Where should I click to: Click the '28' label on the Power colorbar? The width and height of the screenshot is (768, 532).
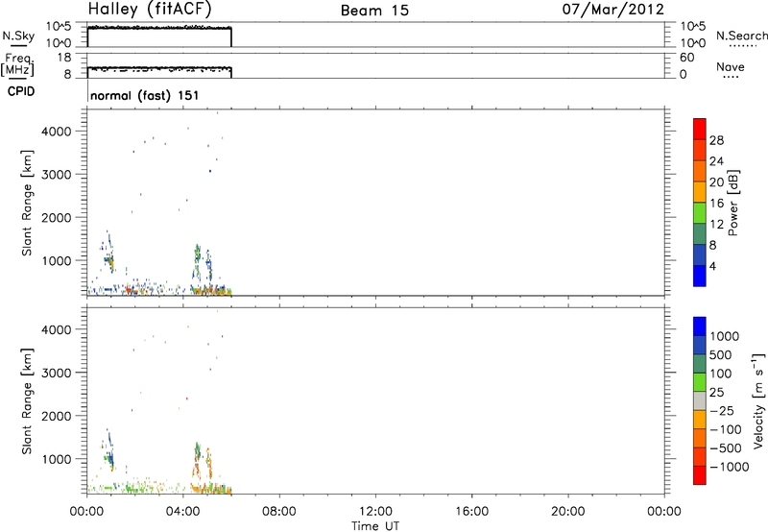tap(716, 140)
